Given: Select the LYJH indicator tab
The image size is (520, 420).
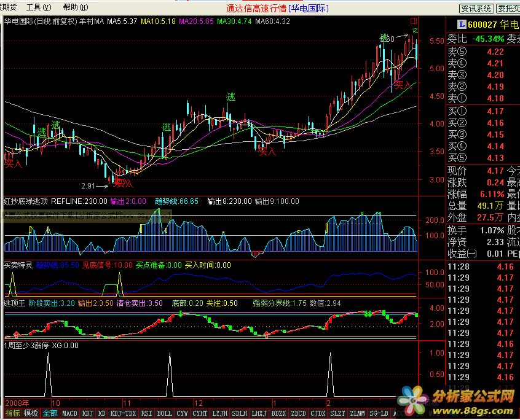Looking at the screenshot, I should click(220, 413).
